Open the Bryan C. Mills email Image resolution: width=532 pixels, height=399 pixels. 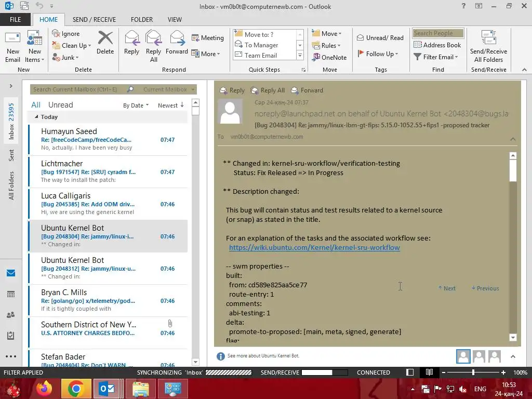tap(108, 300)
